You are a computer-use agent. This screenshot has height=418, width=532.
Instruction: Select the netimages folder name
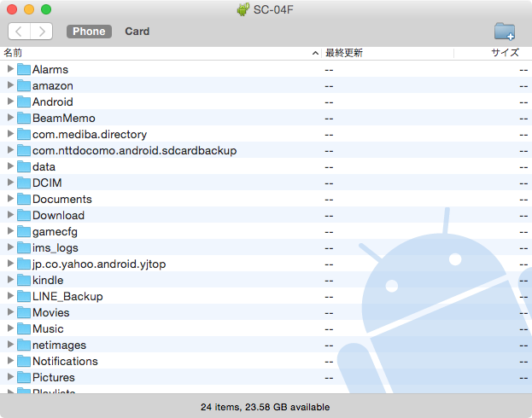pyautogui.click(x=60, y=345)
